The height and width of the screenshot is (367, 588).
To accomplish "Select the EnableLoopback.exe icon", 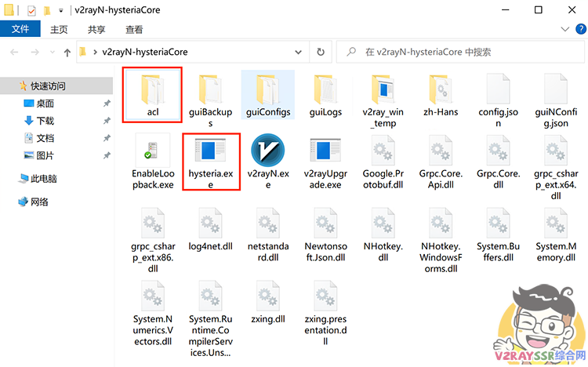I will pyautogui.click(x=153, y=152).
